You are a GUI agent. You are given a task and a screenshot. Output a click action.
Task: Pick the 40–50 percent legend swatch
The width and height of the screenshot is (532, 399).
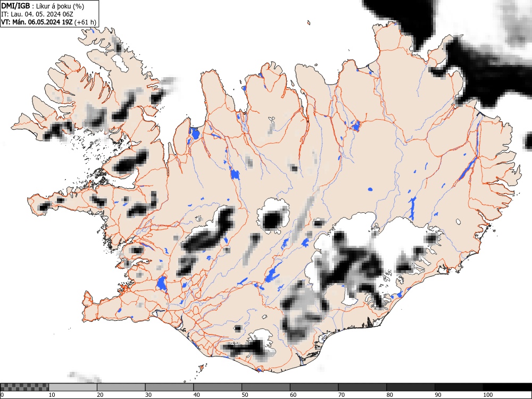coord(218,387)
